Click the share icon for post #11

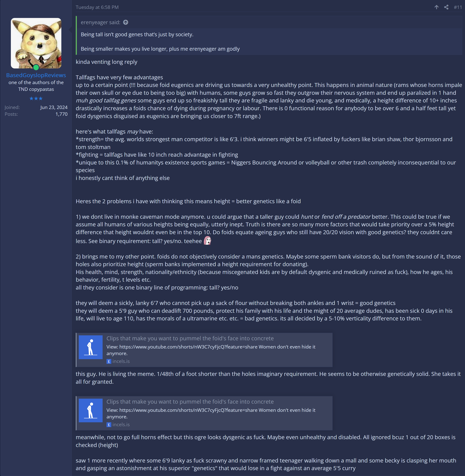446,7
